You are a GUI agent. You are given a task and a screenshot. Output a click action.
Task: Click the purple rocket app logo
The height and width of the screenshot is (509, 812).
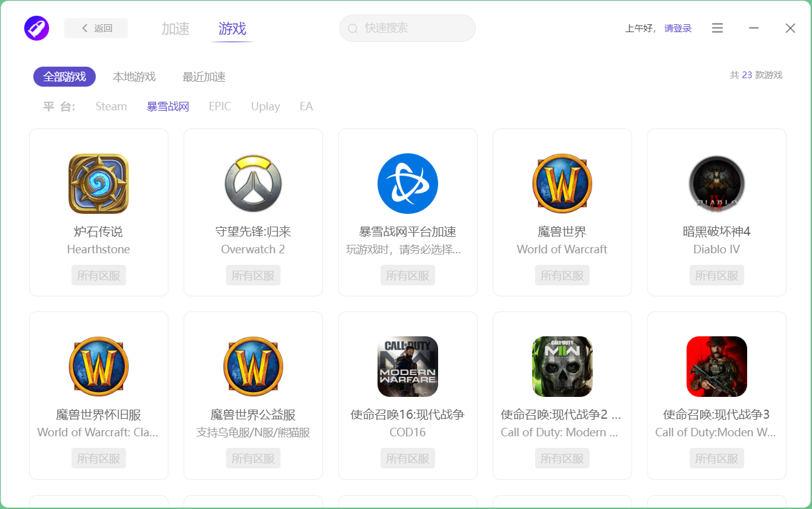pyautogui.click(x=36, y=28)
